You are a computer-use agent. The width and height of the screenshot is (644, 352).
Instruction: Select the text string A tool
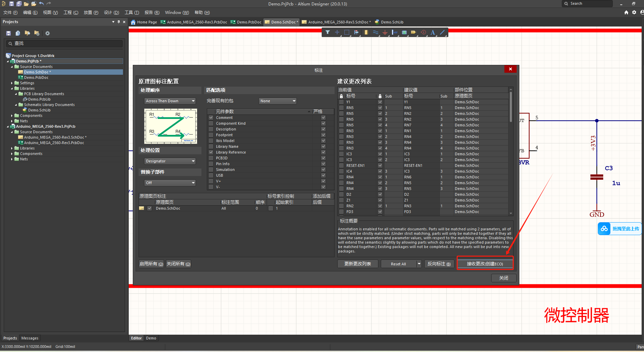click(x=433, y=33)
